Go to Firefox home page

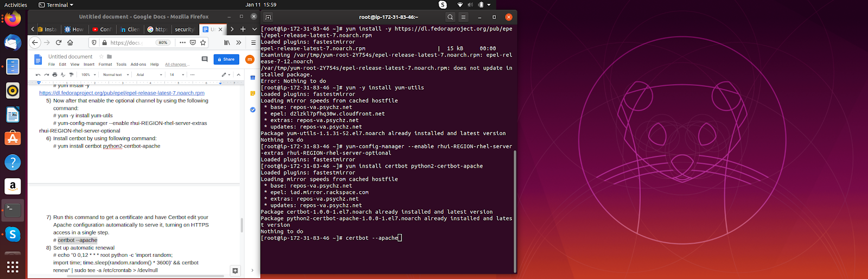tap(70, 42)
